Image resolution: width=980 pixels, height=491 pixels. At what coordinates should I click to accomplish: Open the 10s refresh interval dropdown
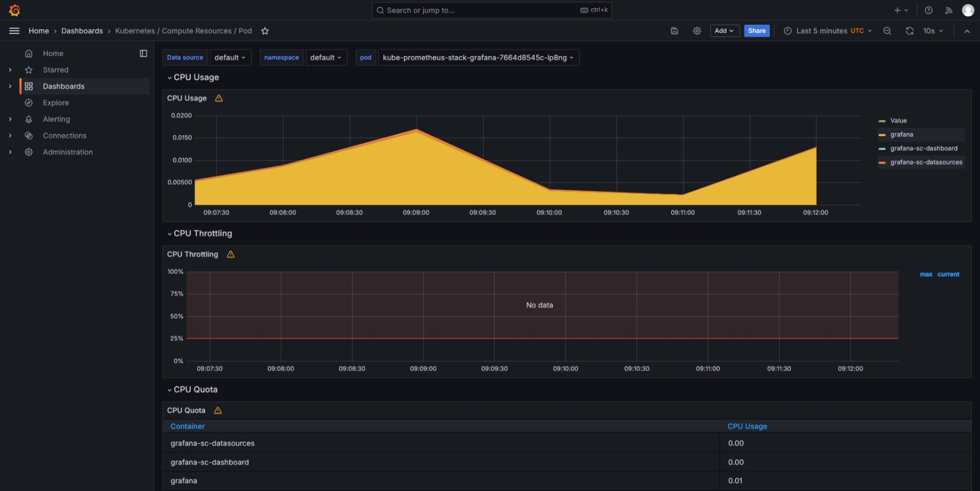pyautogui.click(x=933, y=31)
